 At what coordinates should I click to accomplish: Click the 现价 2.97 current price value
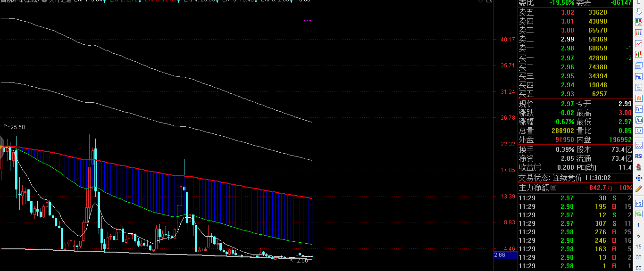pyautogui.click(x=568, y=104)
